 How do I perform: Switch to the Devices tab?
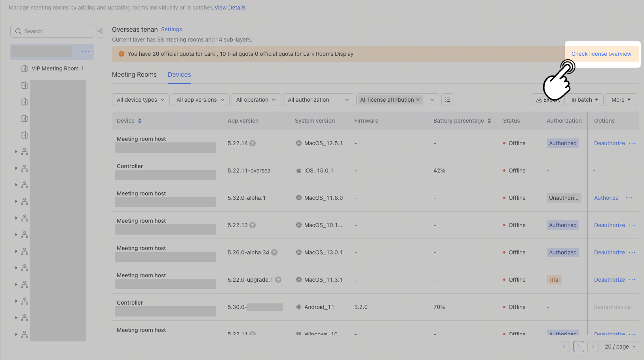pyautogui.click(x=179, y=74)
